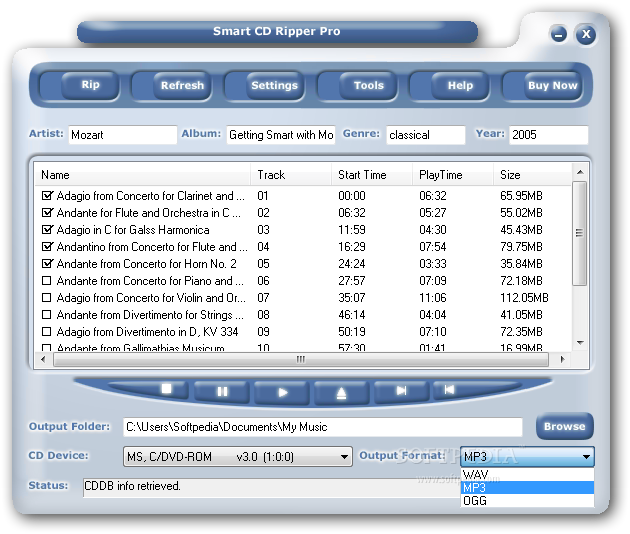Check Adagio from Divertimento in D, KV 334

[47, 331]
